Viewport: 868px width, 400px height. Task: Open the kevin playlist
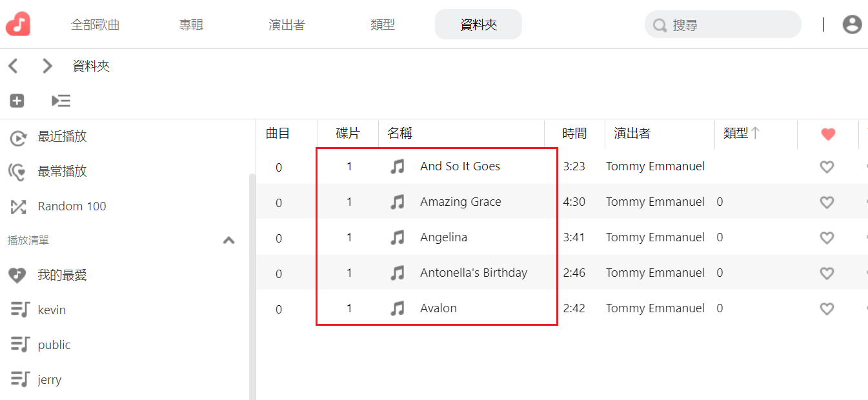pos(52,310)
